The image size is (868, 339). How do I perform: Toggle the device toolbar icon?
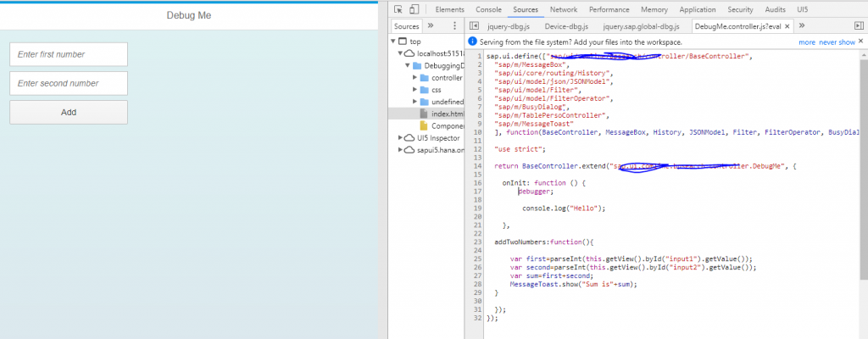pyautogui.click(x=414, y=9)
